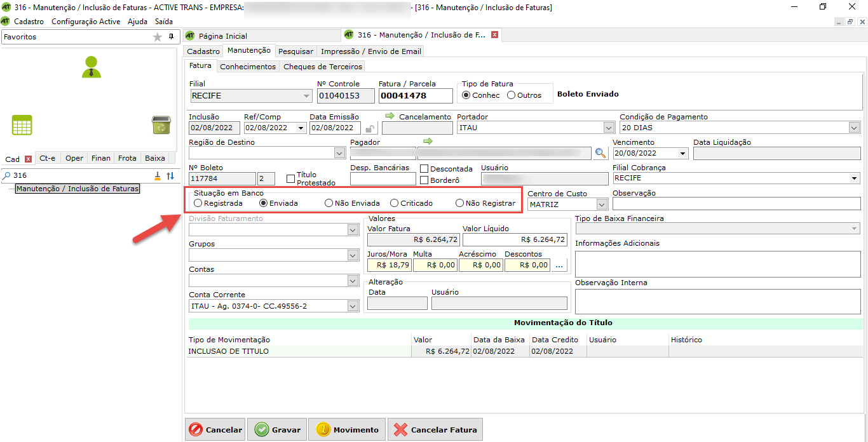
Task: Open the Cadastro menu
Action: tap(29, 21)
